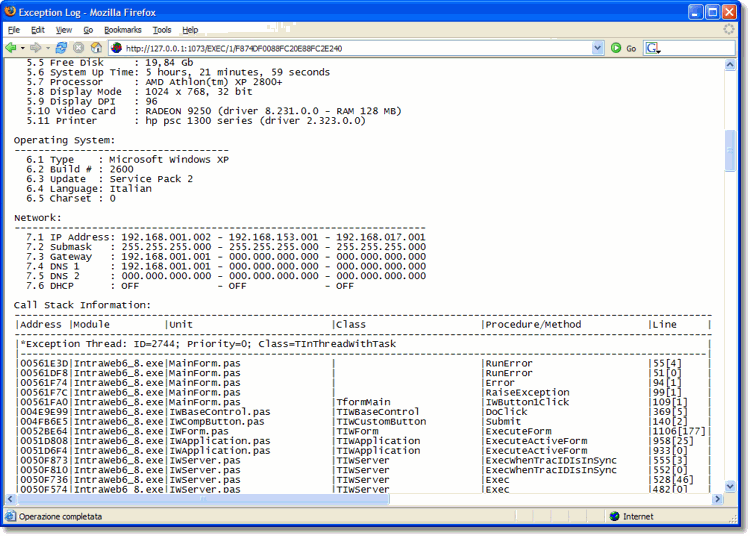
Task: Click the 'Italian' language value
Action: (x=131, y=188)
